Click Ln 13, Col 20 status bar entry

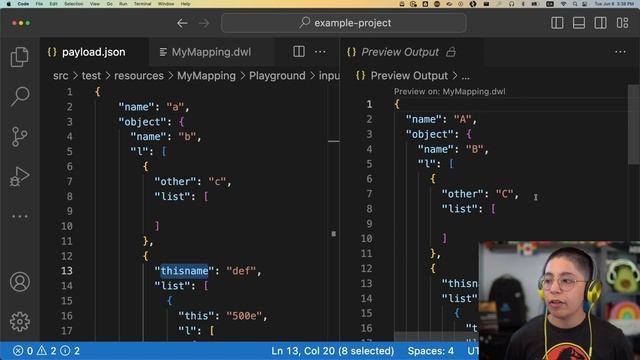(333, 351)
